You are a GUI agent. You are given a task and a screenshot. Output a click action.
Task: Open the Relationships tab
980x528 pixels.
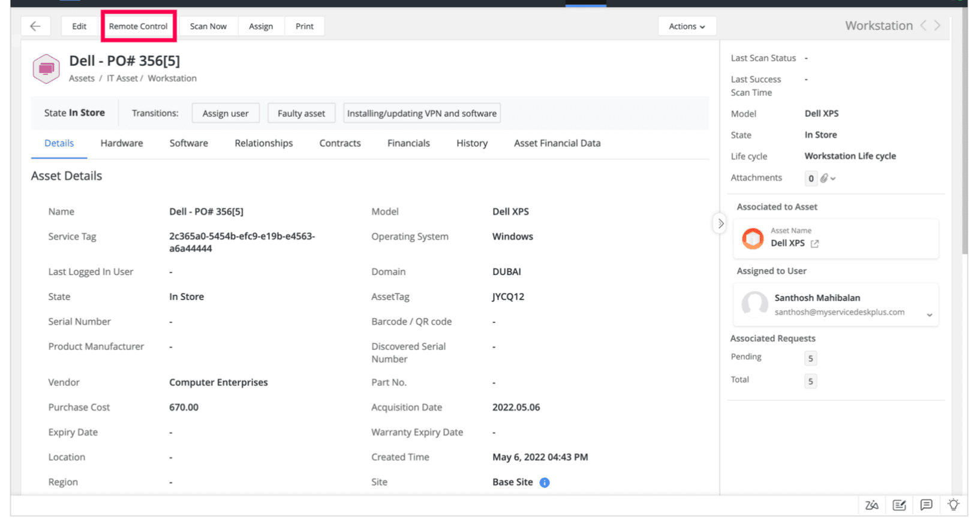264,143
